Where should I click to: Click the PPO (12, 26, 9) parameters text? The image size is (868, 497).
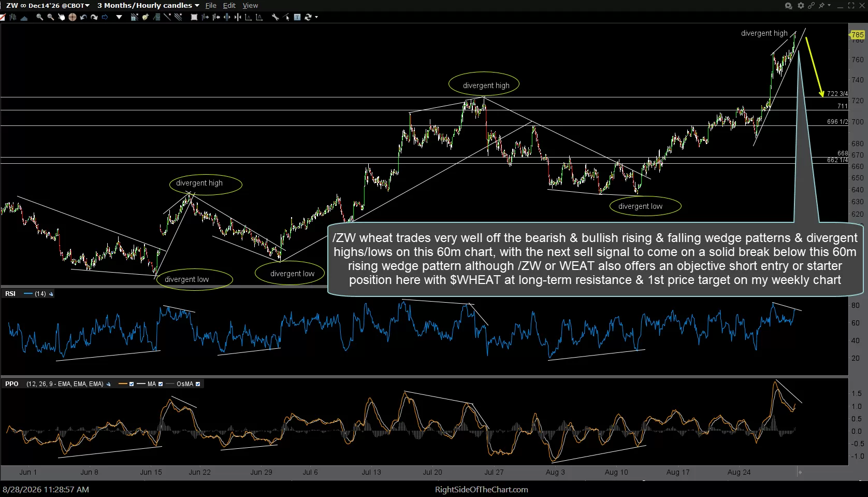[x=65, y=384]
